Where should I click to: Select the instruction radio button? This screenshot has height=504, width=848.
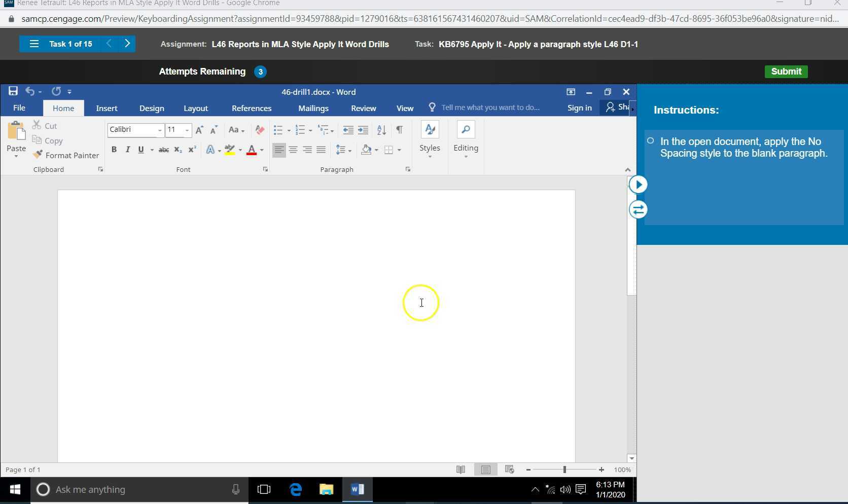[650, 141]
